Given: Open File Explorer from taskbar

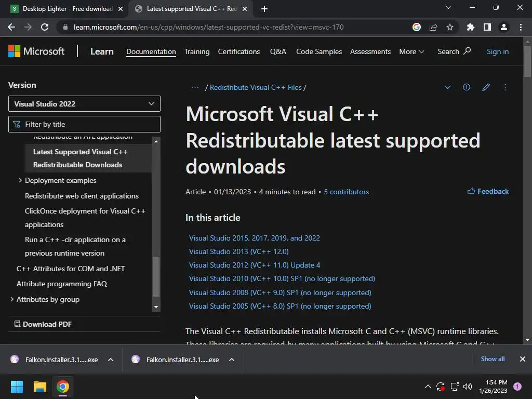Looking at the screenshot, I should point(39,387).
